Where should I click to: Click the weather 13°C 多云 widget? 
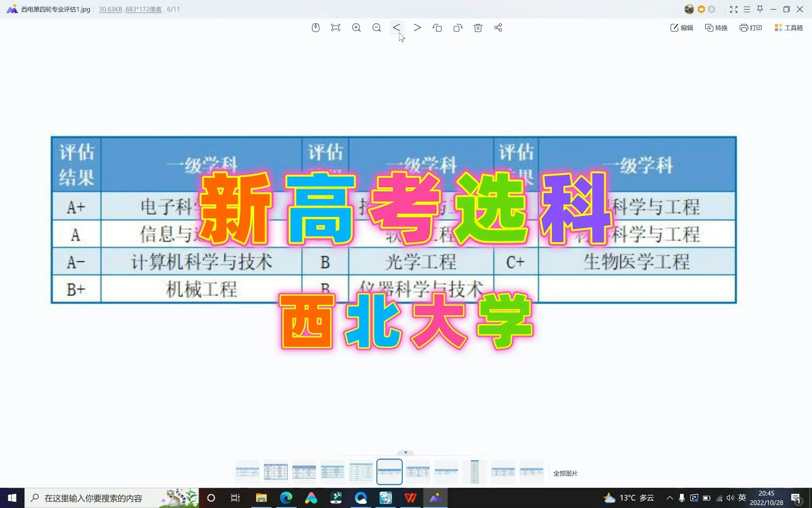(x=629, y=498)
